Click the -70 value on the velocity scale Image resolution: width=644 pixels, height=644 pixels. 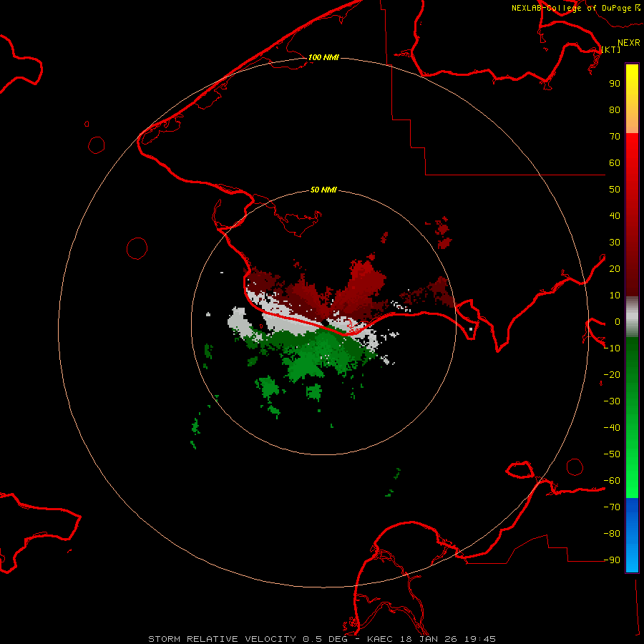612,507
